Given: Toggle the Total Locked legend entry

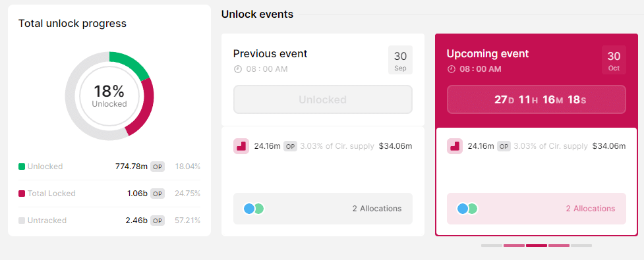Looking at the screenshot, I should point(47,194).
